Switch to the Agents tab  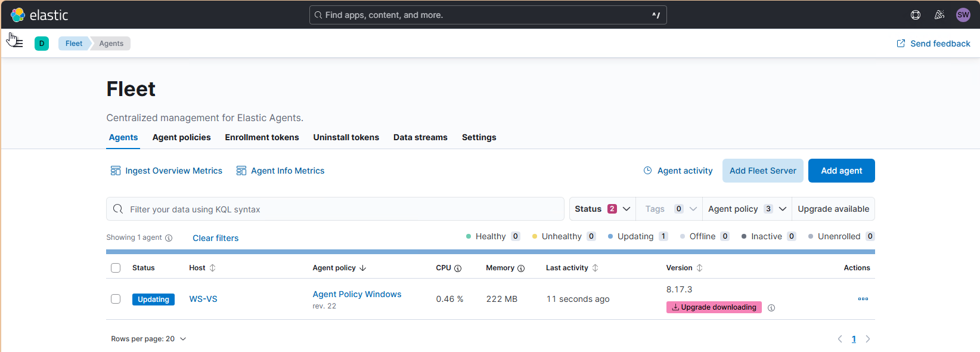tap(123, 137)
